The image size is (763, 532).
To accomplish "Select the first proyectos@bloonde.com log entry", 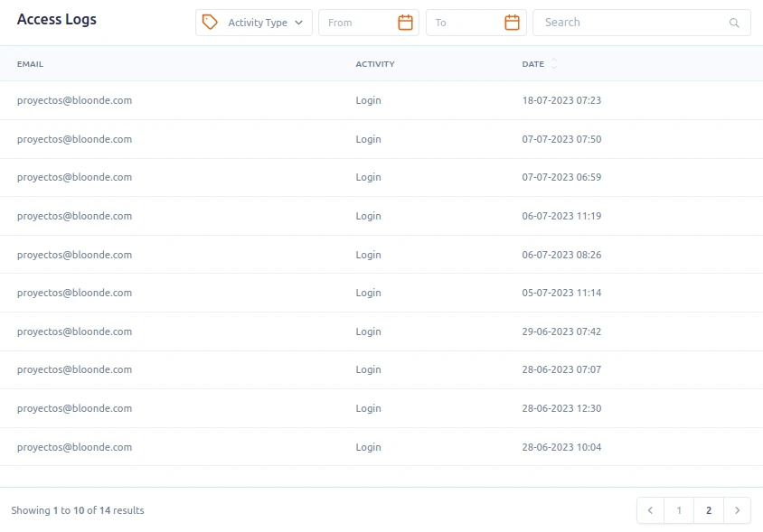I will tap(74, 100).
